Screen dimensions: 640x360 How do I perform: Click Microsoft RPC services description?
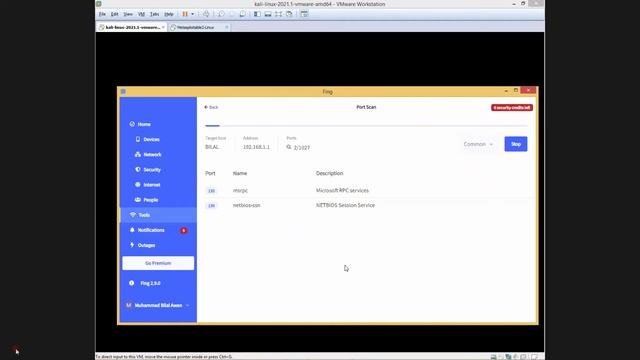pos(342,191)
